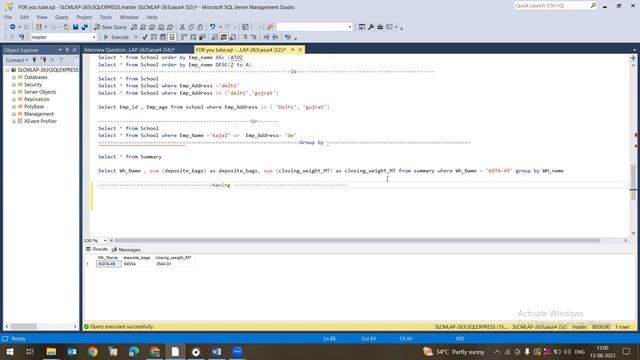Click the Paste icon in toolbar
Viewport: 640px width, 360px height.
pos(200,27)
